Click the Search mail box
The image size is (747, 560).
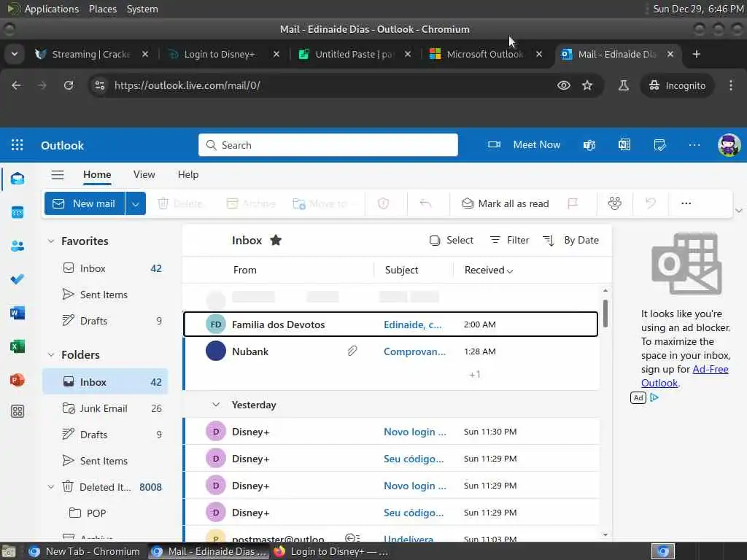pos(328,145)
